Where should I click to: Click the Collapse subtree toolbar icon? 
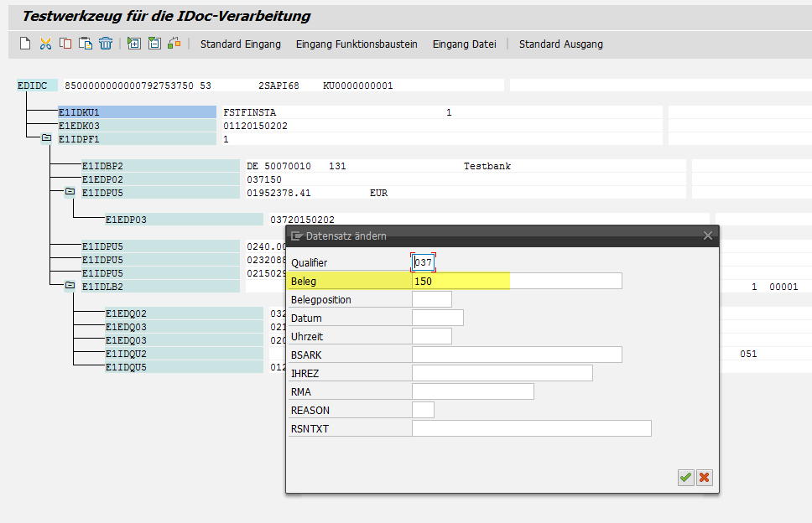(154, 44)
